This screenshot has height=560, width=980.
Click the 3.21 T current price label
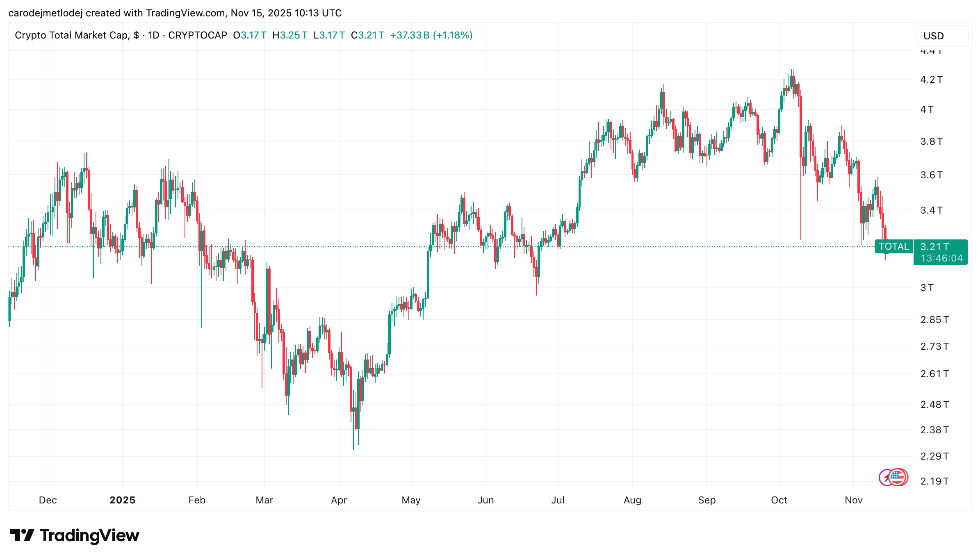934,246
